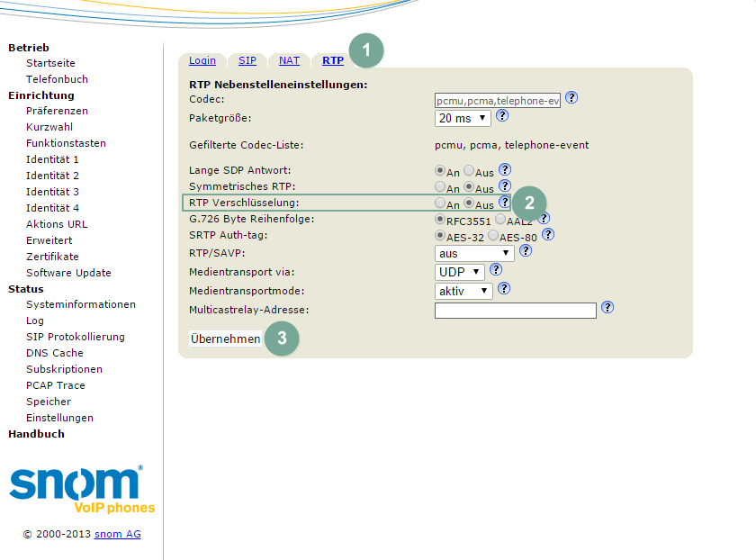Open the snom AG link
Viewport: 756px width, 560px height.
tap(117, 534)
